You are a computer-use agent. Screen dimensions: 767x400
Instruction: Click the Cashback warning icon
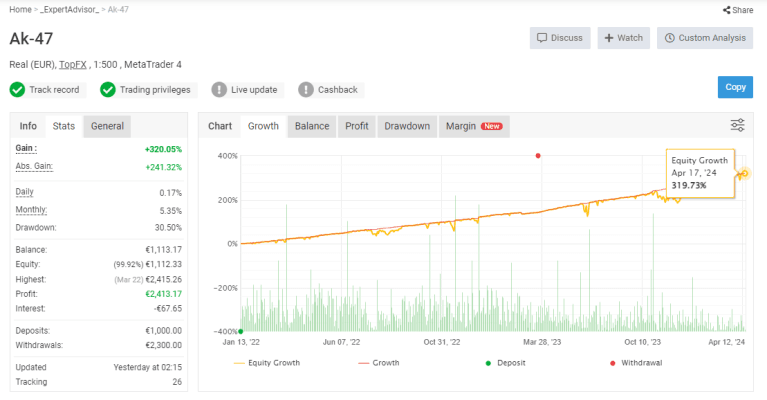pos(306,90)
